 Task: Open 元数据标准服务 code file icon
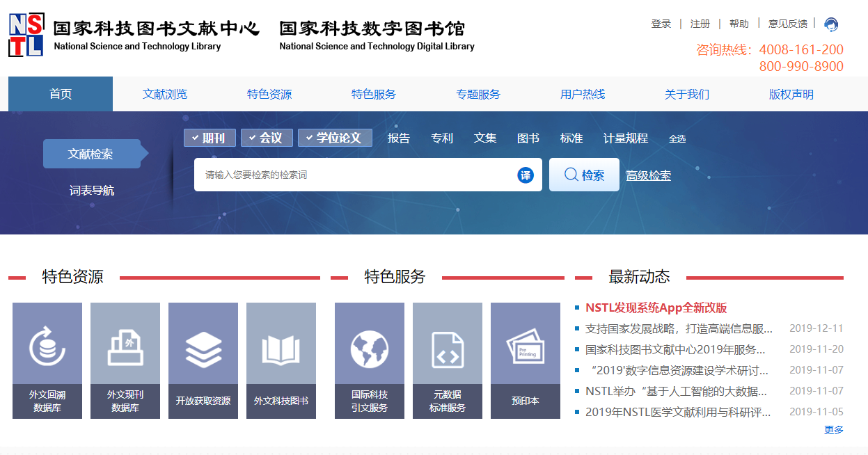coord(448,346)
